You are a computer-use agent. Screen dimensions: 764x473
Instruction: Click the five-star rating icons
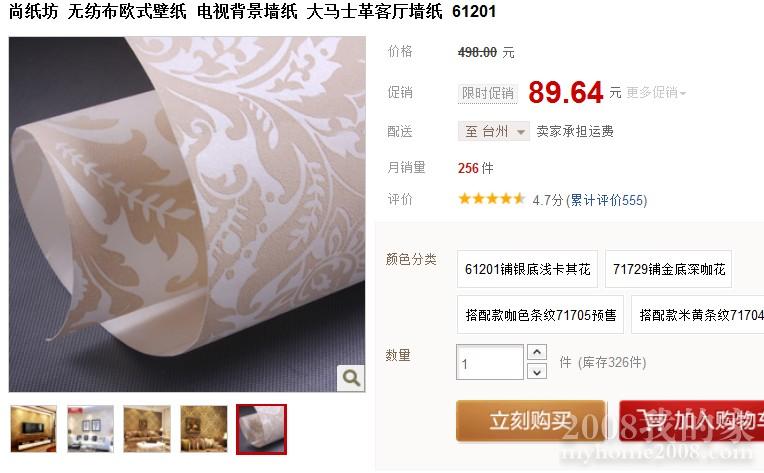pyautogui.click(x=491, y=199)
